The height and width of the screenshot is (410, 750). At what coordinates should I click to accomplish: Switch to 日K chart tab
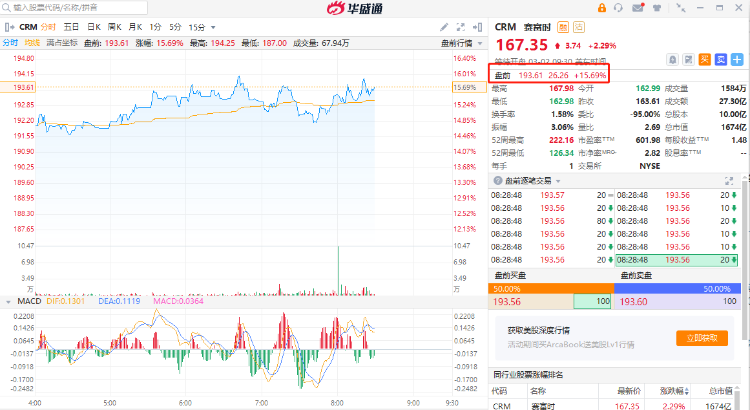(x=94, y=27)
